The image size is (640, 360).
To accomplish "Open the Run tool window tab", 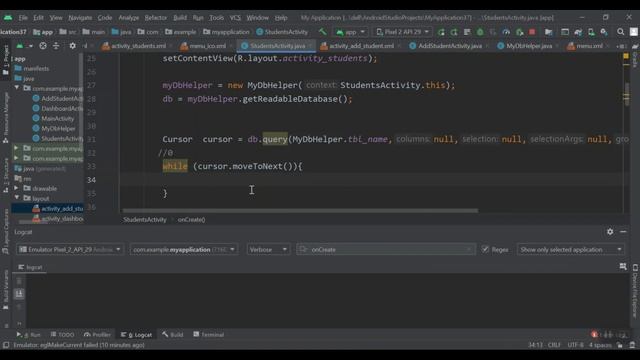I will click(x=29, y=335).
